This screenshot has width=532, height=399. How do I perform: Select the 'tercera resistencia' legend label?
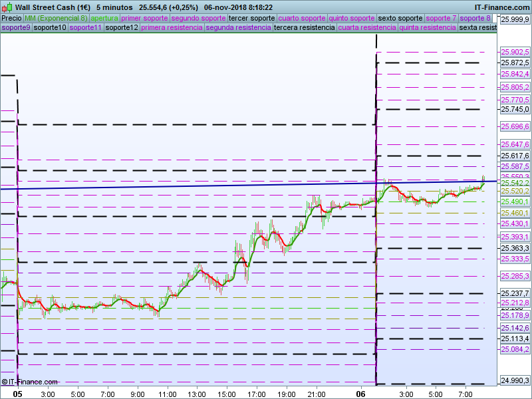304,28
